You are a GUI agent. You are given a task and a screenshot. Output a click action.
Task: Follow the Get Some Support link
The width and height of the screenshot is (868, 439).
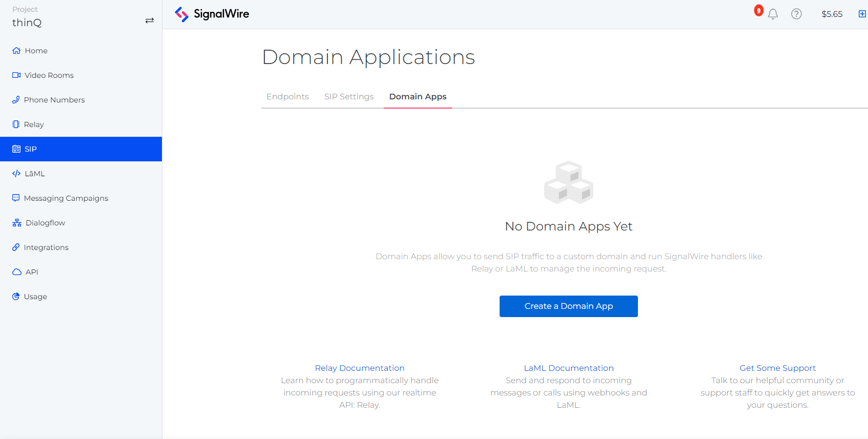[777, 368]
